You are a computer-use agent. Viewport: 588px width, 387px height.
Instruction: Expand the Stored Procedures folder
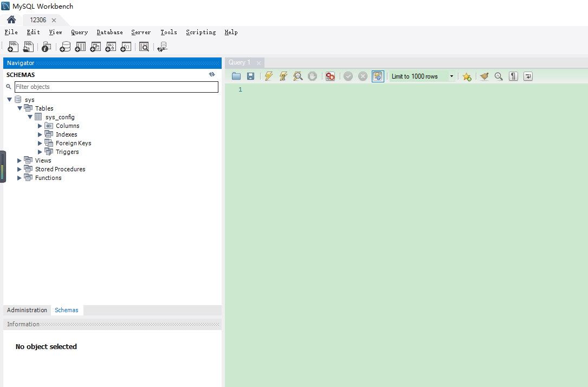point(19,169)
